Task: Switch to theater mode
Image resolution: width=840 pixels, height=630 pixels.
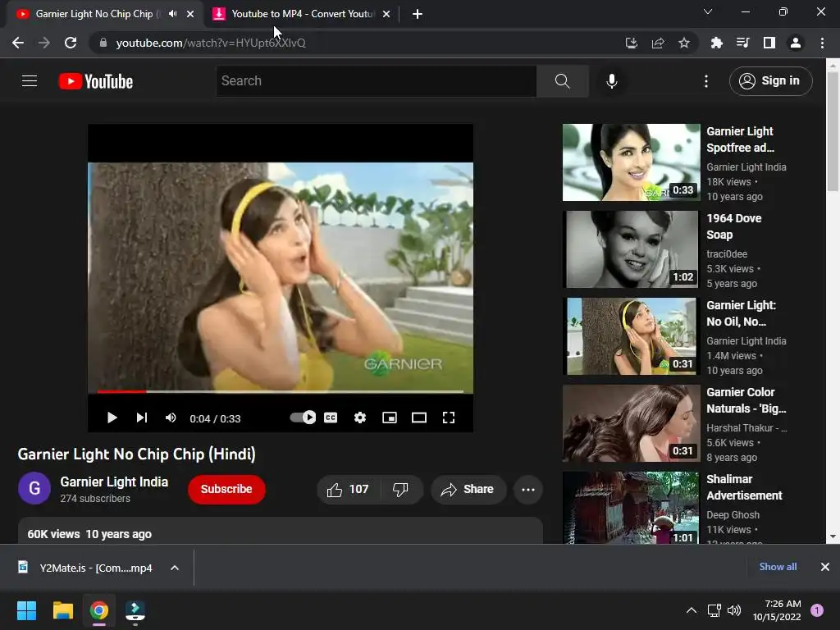Action: pyautogui.click(x=419, y=418)
